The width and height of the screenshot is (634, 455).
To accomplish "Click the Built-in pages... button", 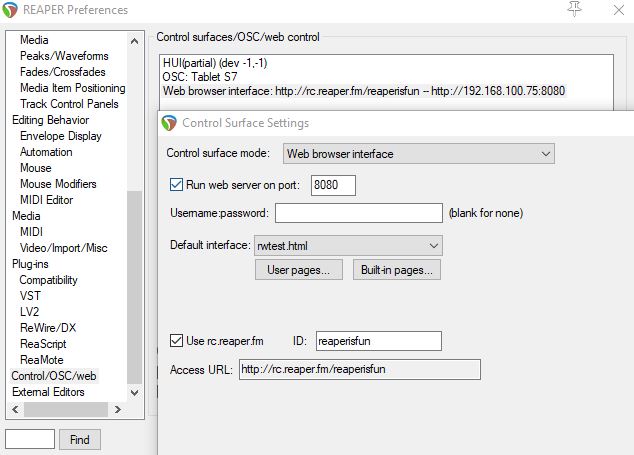I will click(397, 270).
